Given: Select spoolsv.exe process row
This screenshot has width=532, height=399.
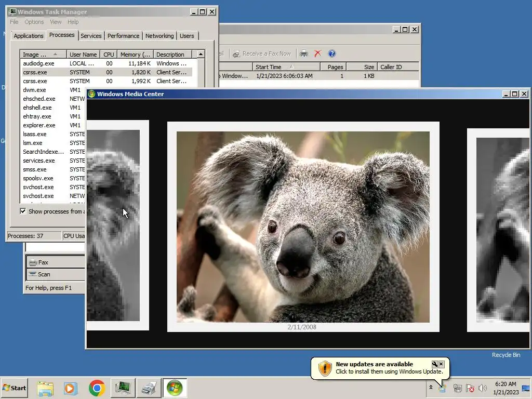Looking at the screenshot, I should (53, 178).
